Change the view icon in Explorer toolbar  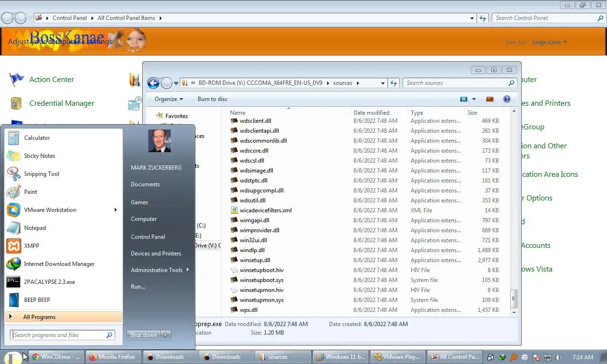click(464, 99)
